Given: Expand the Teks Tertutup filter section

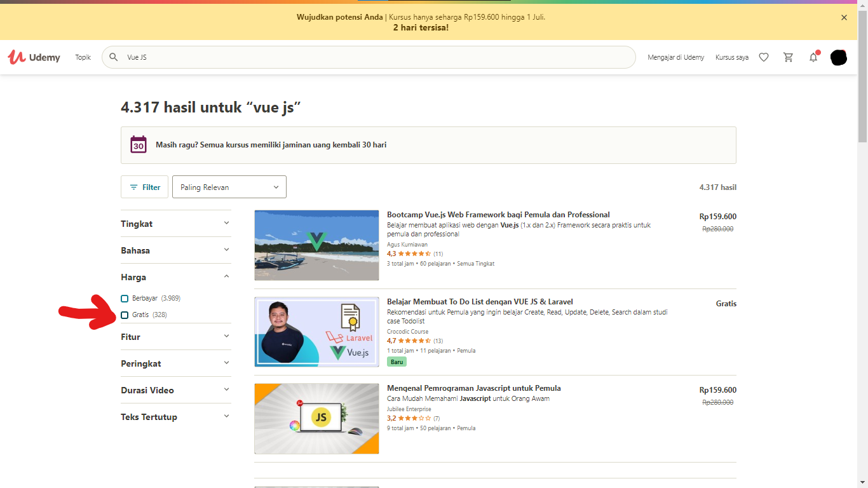Looking at the screenshot, I should 176,417.
